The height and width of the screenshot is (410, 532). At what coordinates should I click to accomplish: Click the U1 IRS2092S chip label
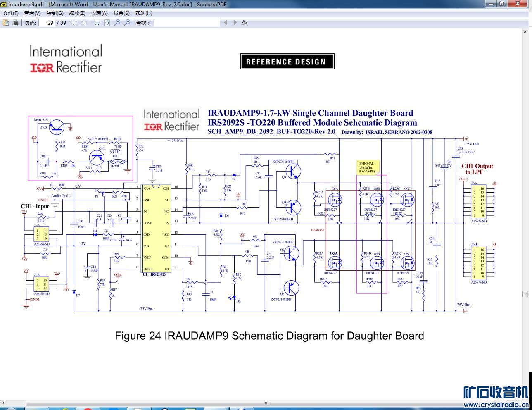pyautogui.click(x=154, y=274)
